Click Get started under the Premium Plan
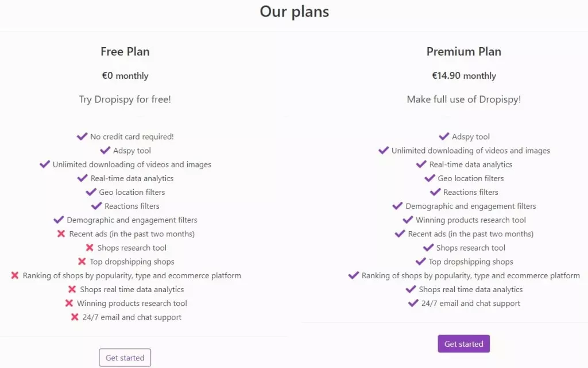Screen dimensions: 588x368 coord(463,343)
